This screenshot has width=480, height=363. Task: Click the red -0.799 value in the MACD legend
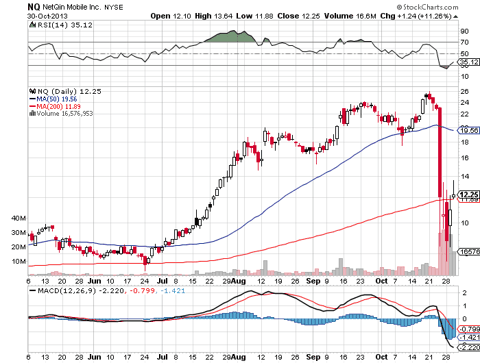[x=142, y=291]
